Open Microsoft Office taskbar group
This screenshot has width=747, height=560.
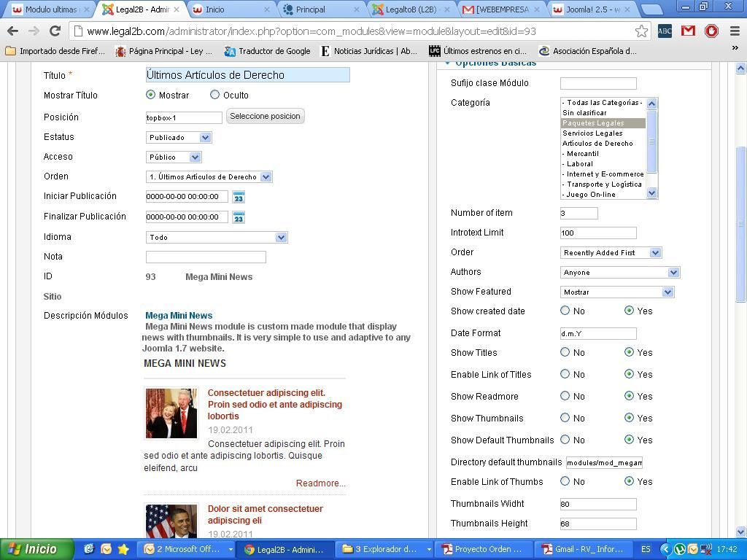click(187, 550)
